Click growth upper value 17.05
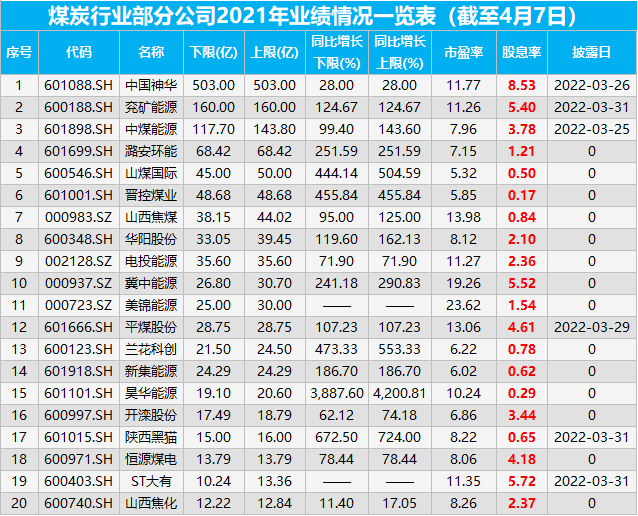 pyautogui.click(x=400, y=503)
